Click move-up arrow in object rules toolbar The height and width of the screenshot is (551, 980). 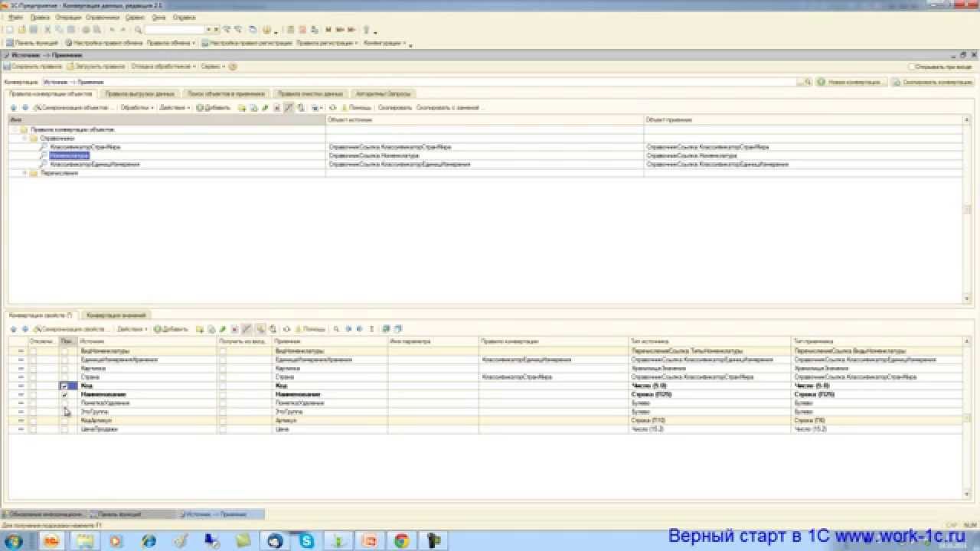[x=13, y=108]
